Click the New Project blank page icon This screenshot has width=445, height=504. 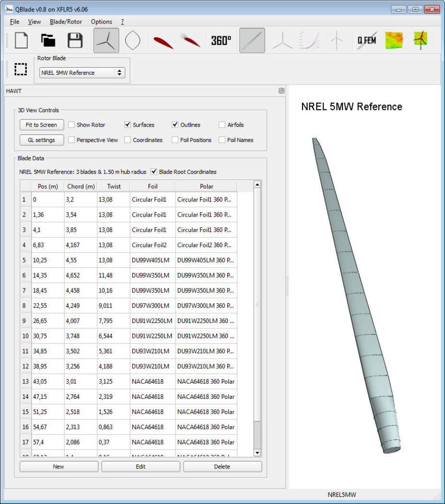[x=22, y=40]
